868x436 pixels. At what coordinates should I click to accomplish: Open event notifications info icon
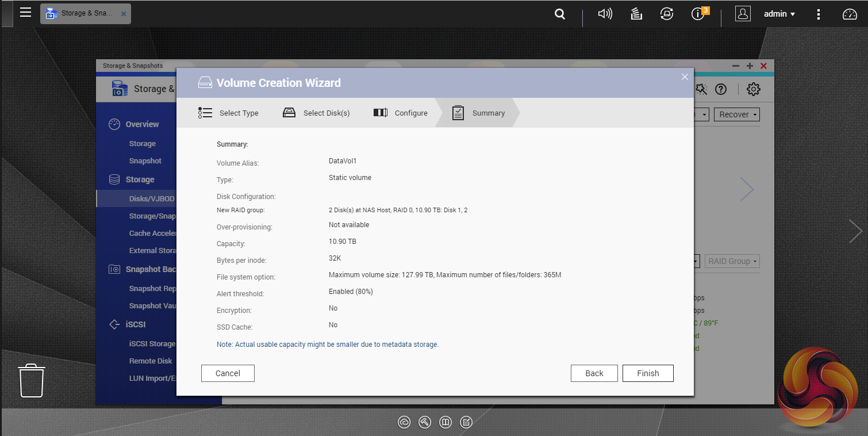pos(698,14)
